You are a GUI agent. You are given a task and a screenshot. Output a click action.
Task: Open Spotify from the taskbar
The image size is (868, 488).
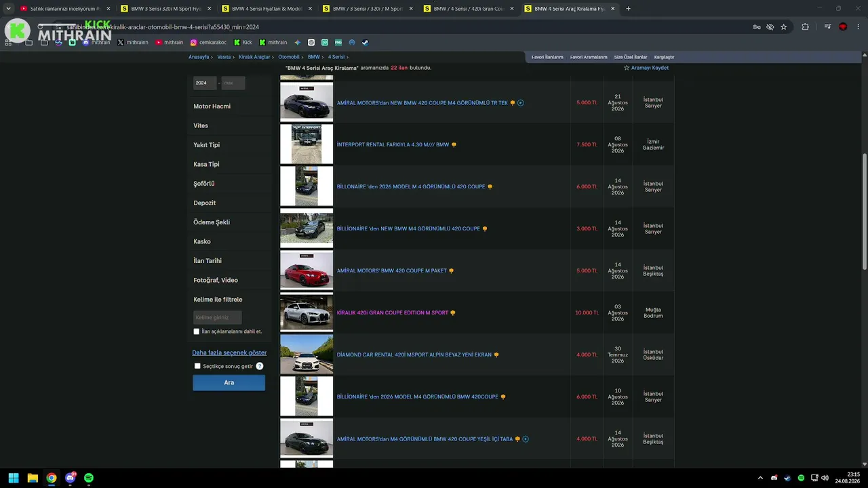click(x=89, y=478)
